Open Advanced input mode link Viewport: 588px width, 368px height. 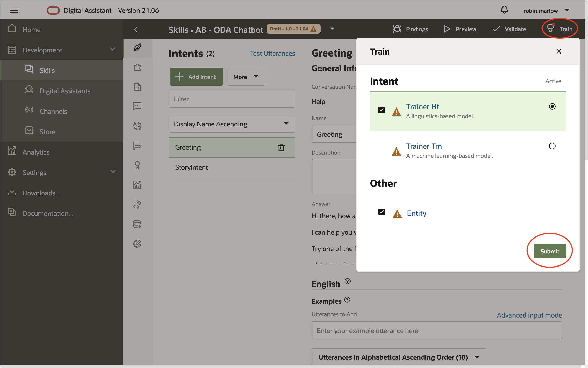529,315
